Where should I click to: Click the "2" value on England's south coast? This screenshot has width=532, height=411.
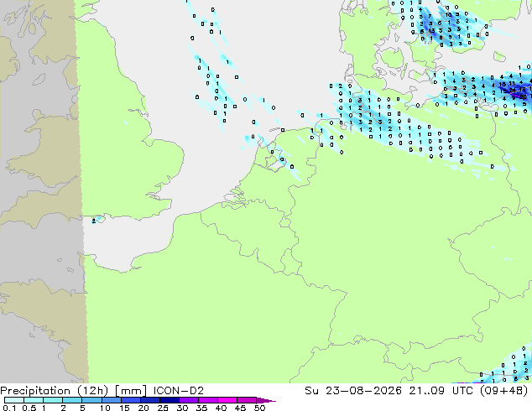click(x=94, y=221)
